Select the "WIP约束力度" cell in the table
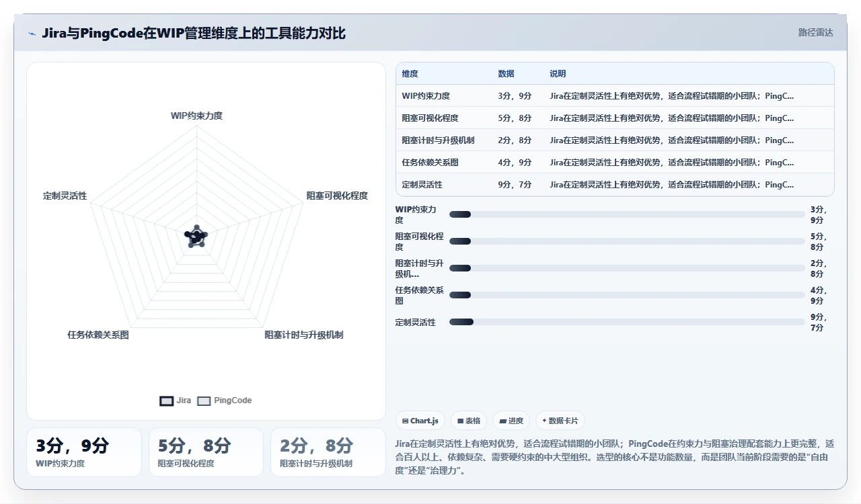 click(444, 96)
